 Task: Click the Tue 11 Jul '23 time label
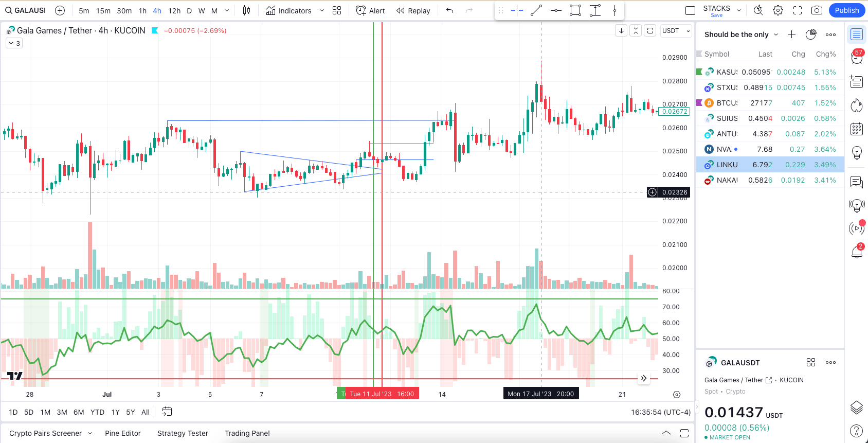(382, 394)
